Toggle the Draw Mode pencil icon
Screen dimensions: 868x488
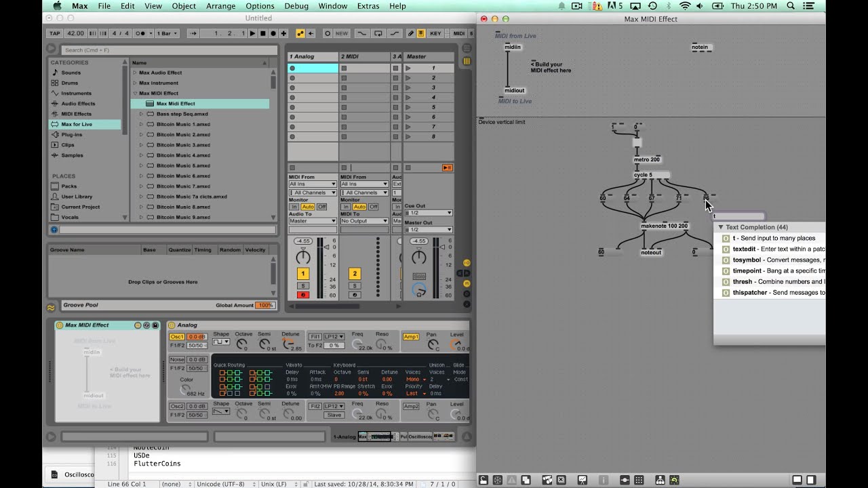coord(412,33)
